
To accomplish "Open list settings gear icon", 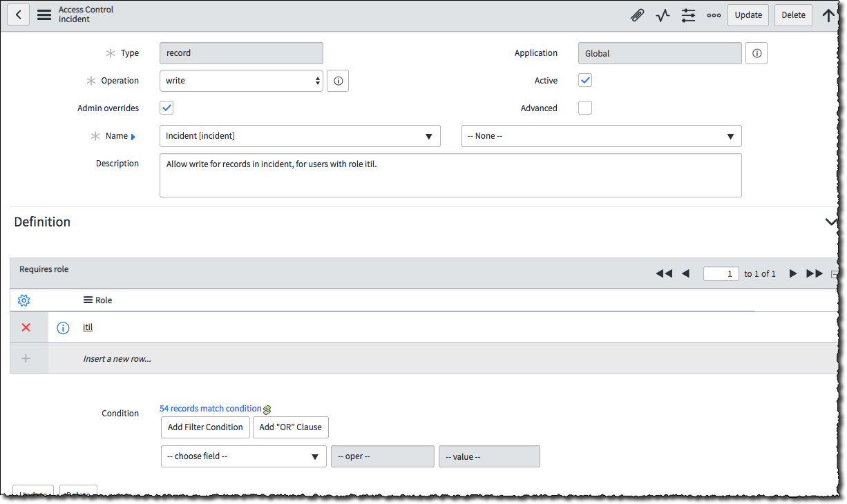I will pos(23,300).
